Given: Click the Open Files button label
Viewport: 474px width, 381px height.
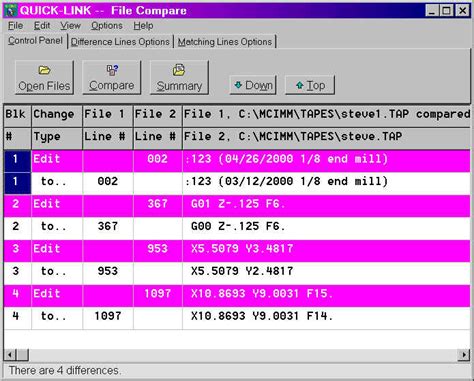Looking at the screenshot, I should click(x=44, y=86).
